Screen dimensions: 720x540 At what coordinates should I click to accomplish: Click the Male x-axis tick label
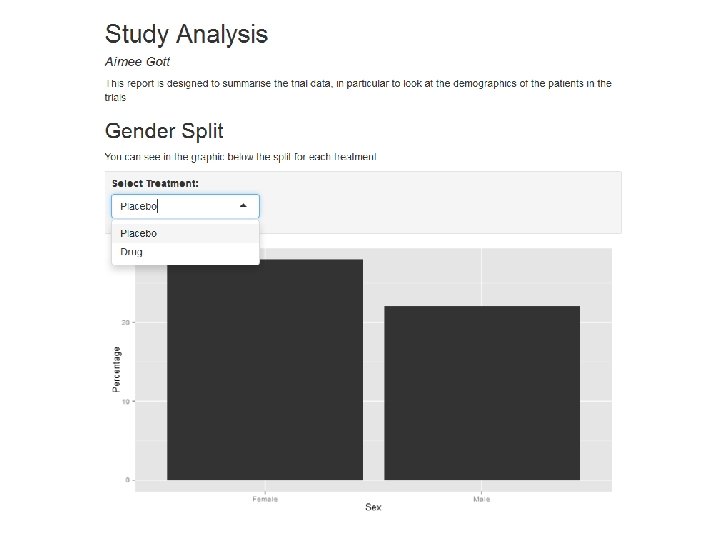point(481,498)
